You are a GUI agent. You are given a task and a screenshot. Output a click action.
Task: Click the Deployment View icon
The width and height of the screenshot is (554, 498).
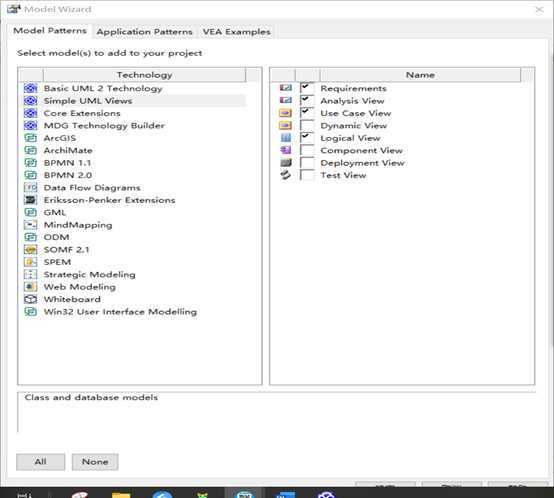pyautogui.click(x=285, y=163)
